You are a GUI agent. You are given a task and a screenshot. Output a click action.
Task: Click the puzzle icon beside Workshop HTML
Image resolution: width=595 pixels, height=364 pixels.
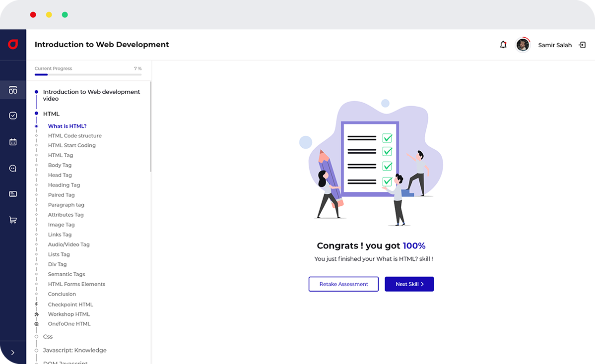click(x=36, y=314)
